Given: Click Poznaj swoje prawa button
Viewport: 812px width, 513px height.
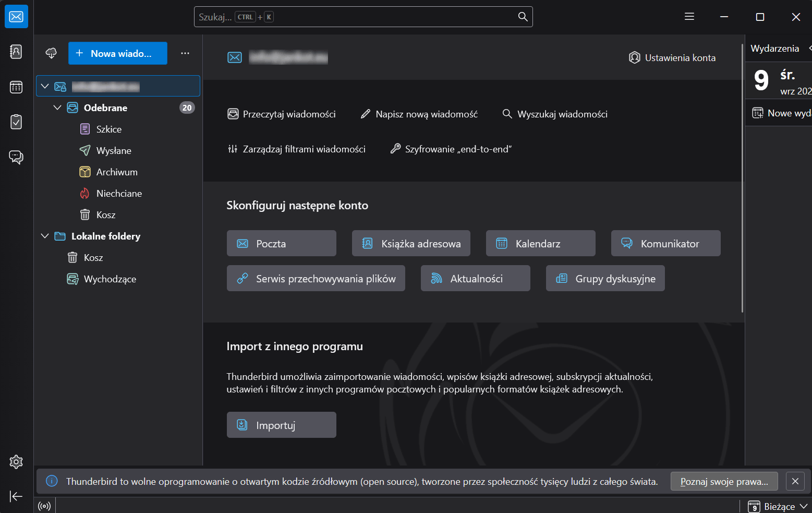Looking at the screenshot, I should [724, 481].
